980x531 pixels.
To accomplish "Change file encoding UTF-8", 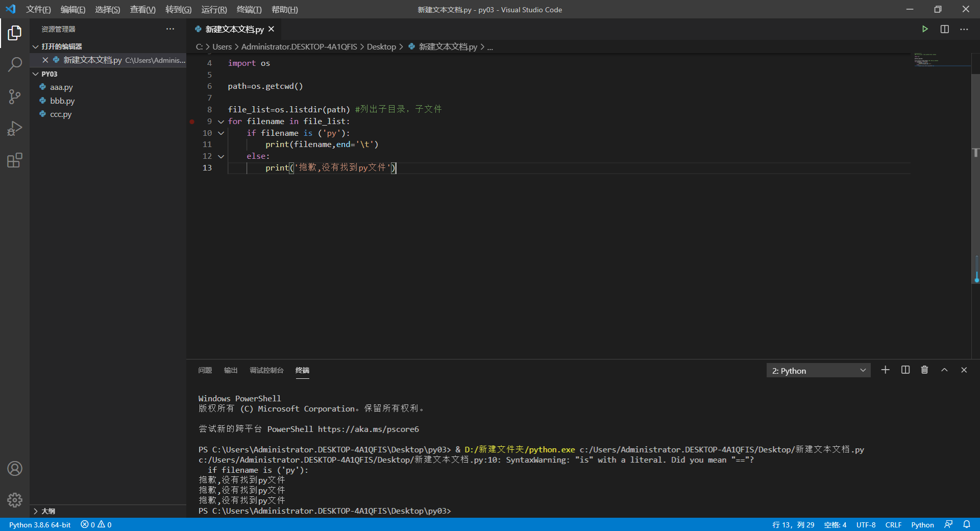I will click(x=866, y=524).
